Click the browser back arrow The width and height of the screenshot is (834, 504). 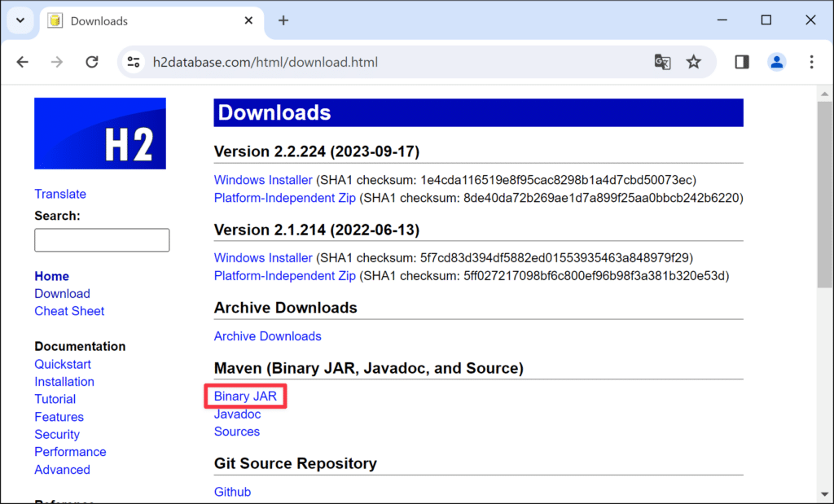click(23, 62)
